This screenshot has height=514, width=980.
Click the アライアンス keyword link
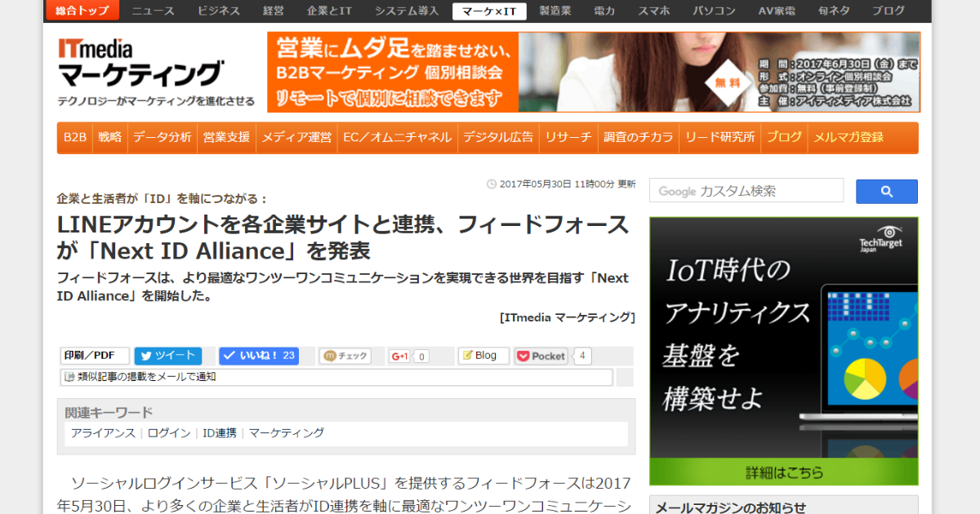[x=103, y=433]
